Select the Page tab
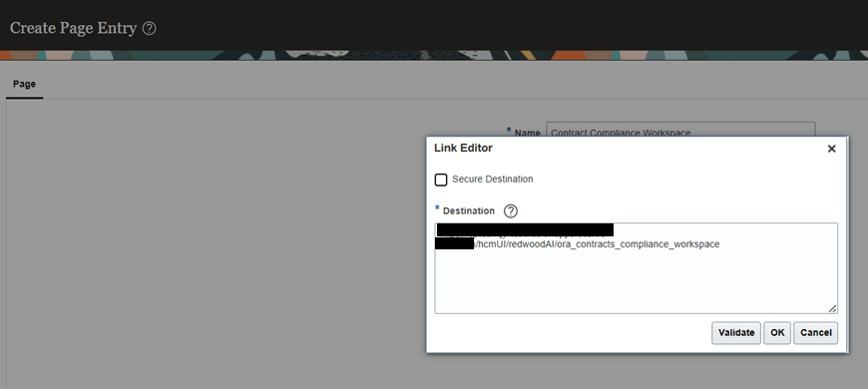Screen dimensions: 868x389 tap(24, 84)
